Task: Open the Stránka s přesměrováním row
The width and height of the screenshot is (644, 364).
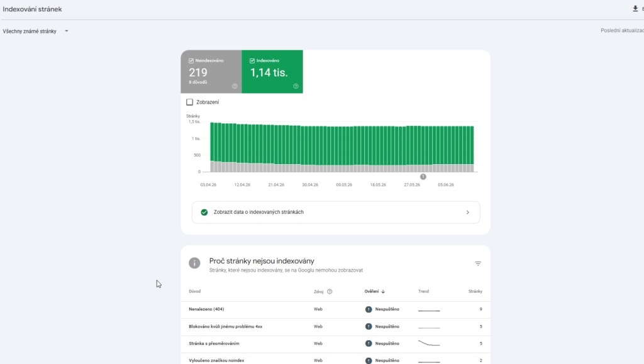Action: (x=335, y=343)
